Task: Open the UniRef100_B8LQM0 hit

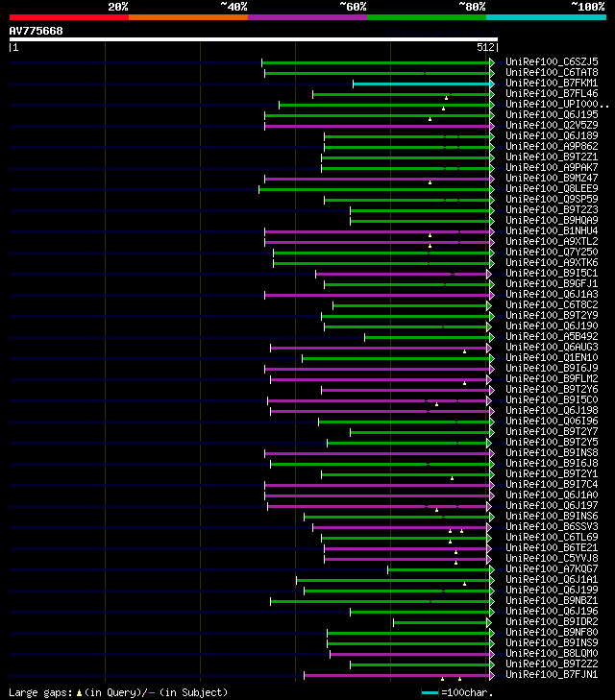Action: [x=552, y=654]
